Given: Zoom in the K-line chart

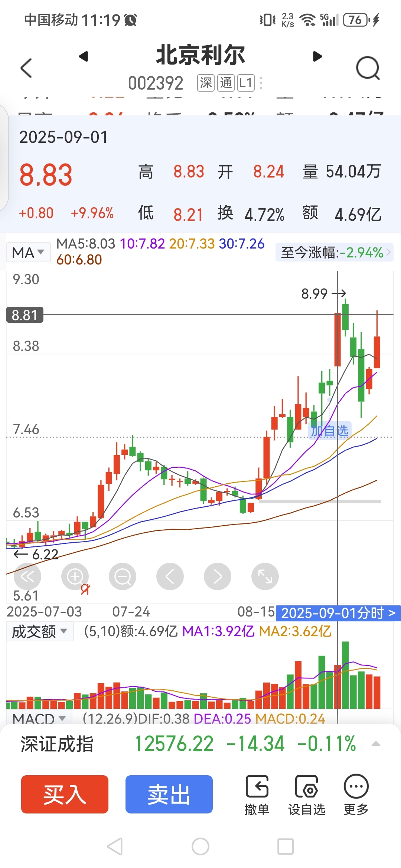Looking at the screenshot, I should [x=75, y=576].
